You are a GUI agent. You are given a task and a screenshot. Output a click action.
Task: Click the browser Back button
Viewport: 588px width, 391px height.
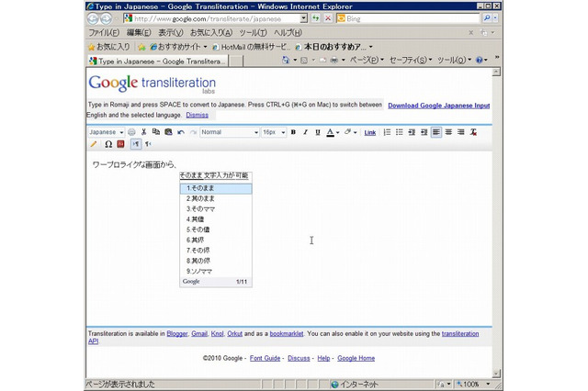[x=93, y=18]
